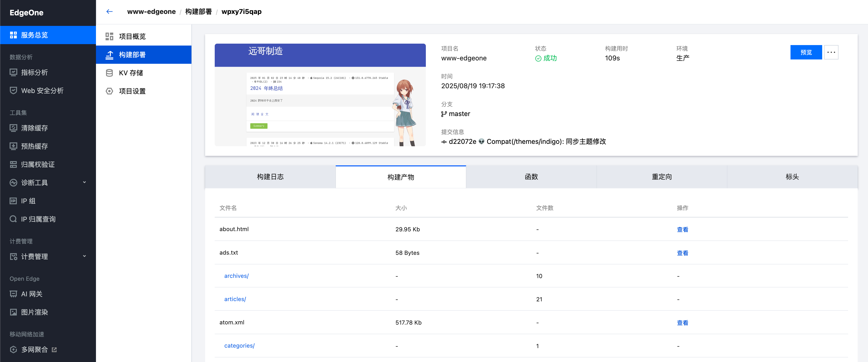Select 清除缓存 tool icon
The height and width of the screenshot is (362, 868).
[x=13, y=128]
